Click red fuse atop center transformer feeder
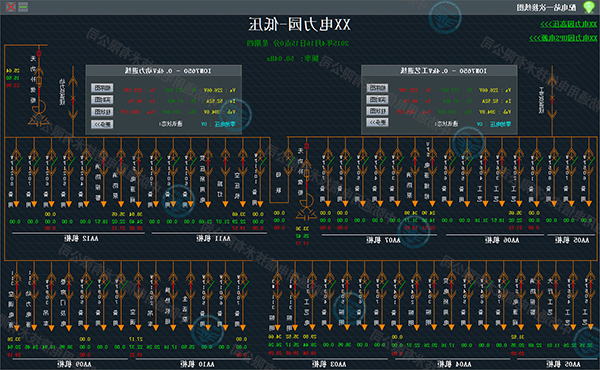This screenshot has height=370, width=600. [306, 146]
